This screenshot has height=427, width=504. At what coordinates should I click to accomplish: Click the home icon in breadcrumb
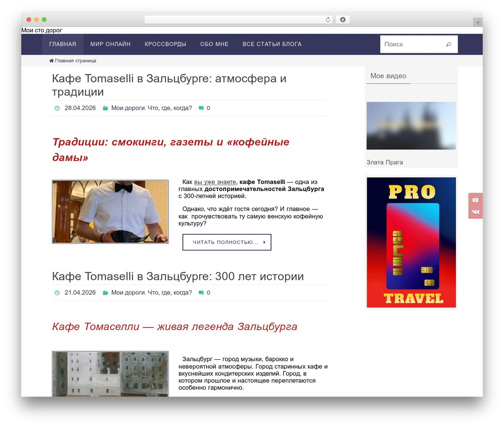tap(51, 61)
